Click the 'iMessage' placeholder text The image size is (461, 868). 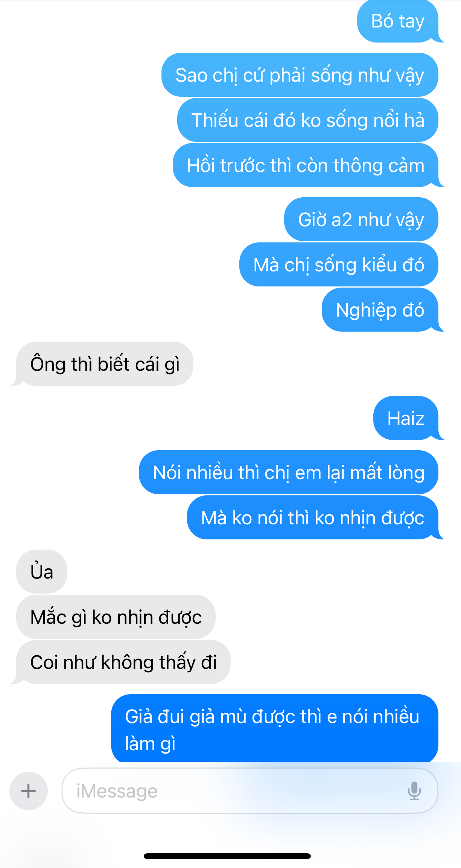point(117,791)
